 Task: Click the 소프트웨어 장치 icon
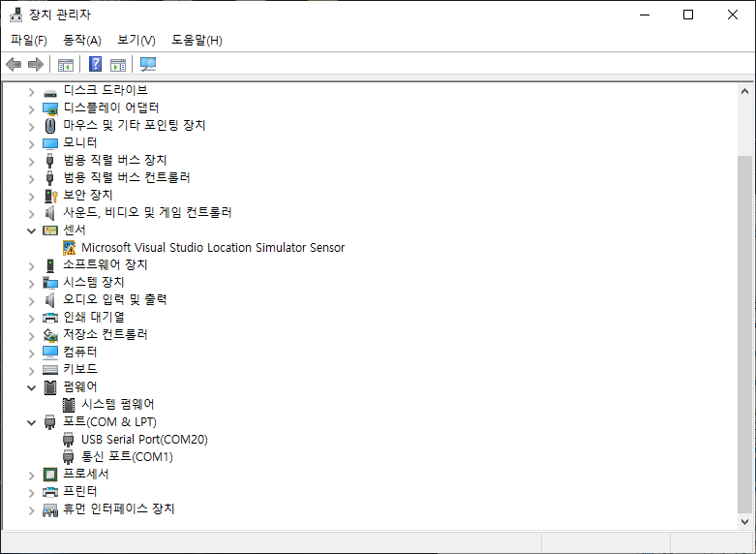click(x=50, y=265)
